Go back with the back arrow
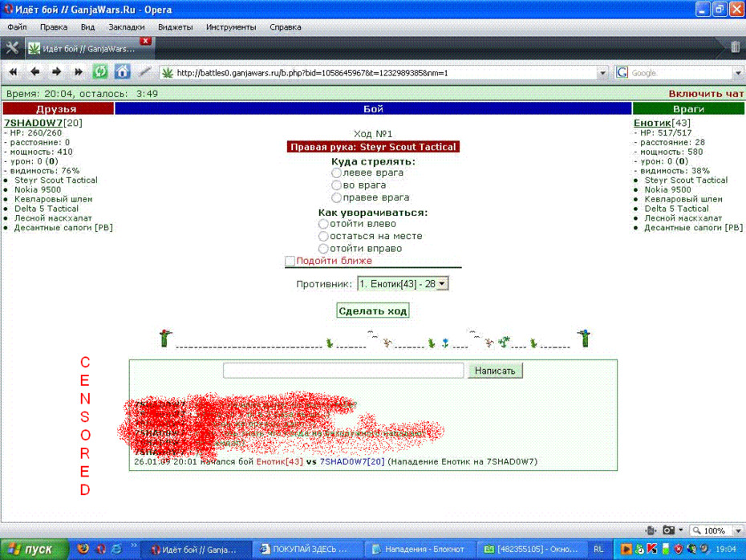 click(x=34, y=72)
